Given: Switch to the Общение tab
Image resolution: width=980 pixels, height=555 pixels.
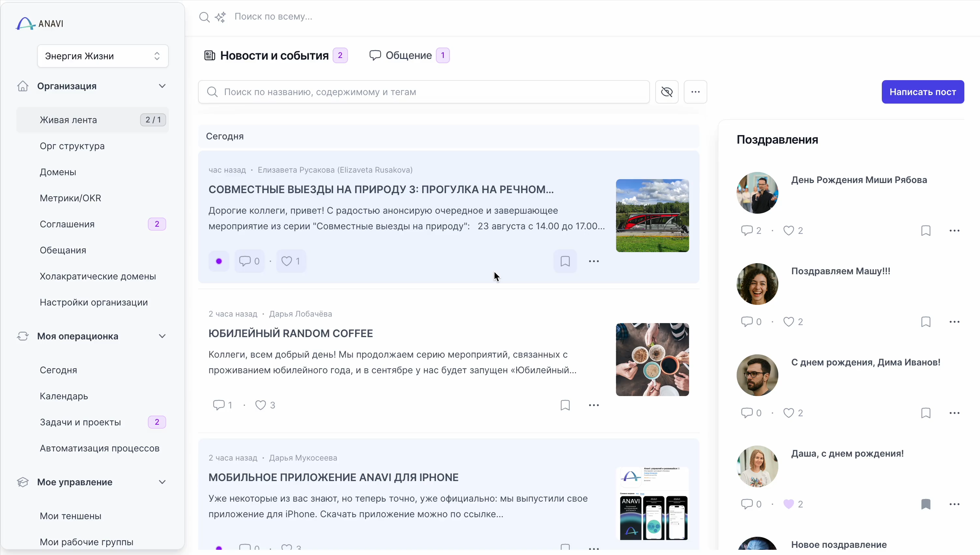Looking at the screenshot, I should click(x=409, y=56).
